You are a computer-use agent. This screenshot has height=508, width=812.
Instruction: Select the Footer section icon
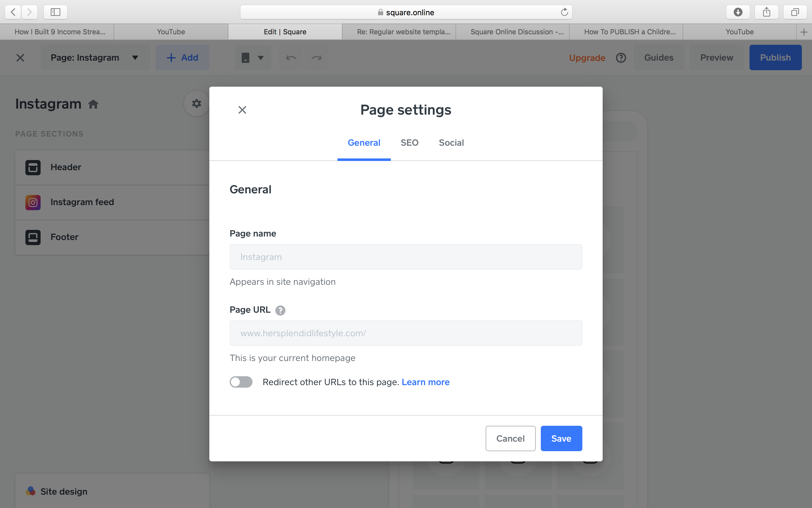coord(33,237)
